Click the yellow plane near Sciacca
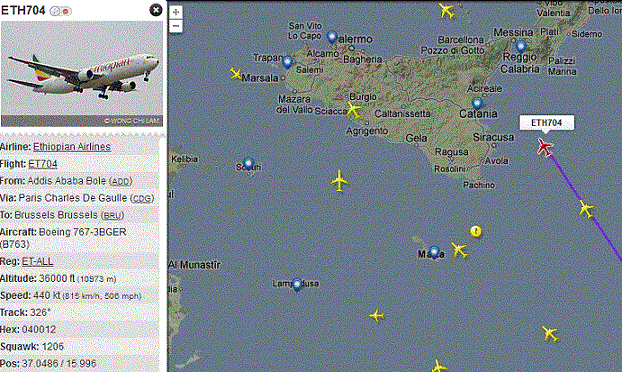622x372 pixels. 353,110
